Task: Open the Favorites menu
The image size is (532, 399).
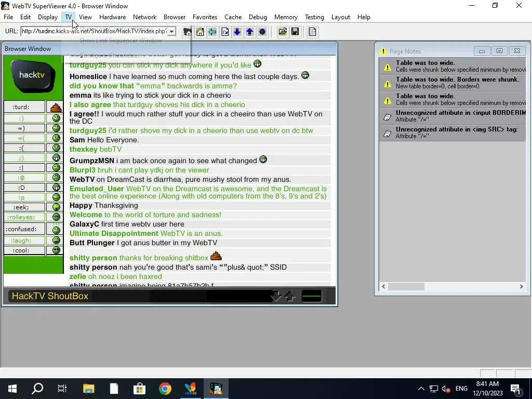Action: [205, 17]
